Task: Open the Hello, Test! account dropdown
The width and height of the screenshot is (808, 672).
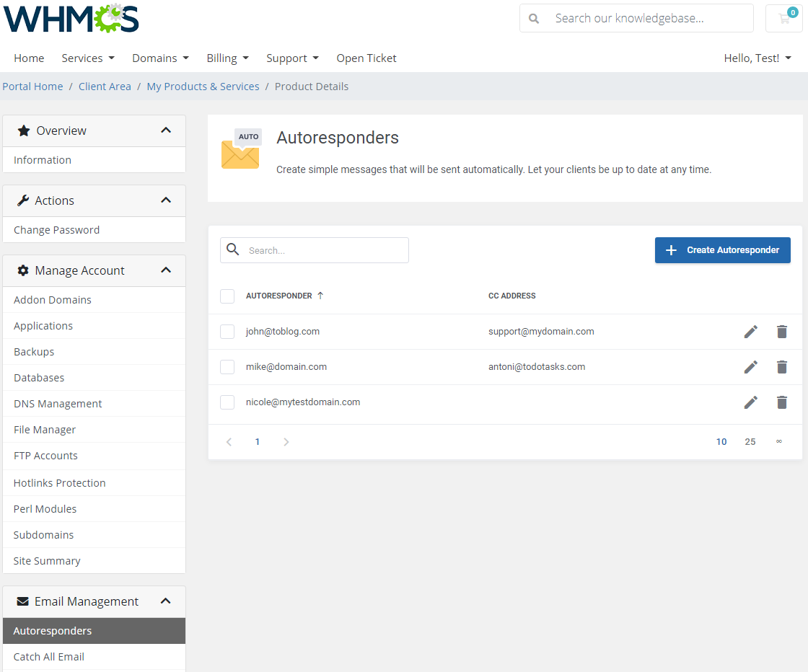Action: click(757, 58)
